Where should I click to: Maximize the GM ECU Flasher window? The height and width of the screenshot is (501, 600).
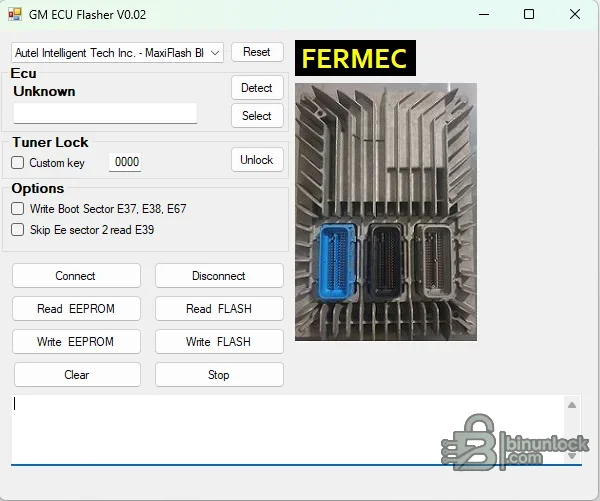coord(529,15)
